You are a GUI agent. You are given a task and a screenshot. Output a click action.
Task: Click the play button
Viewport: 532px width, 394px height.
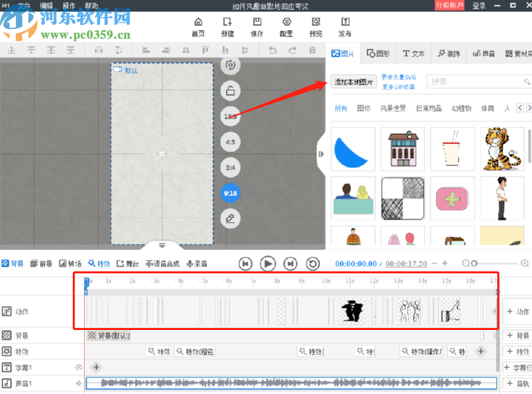pos(268,263)
